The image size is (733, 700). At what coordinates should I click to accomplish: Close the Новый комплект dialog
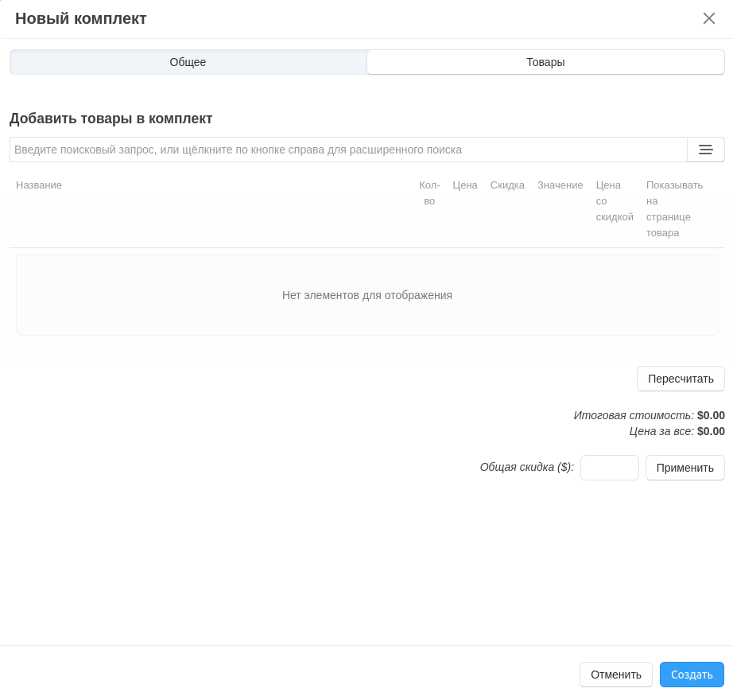[708, 18]
